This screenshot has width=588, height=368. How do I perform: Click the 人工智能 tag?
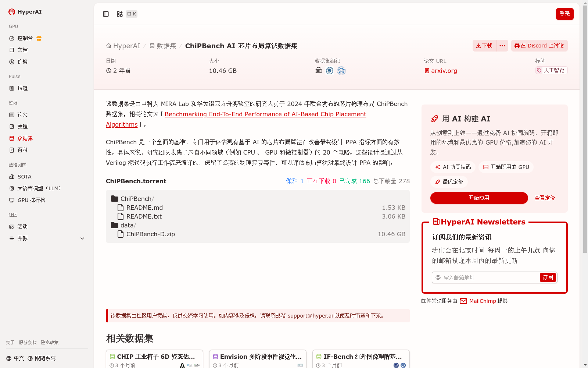point(551,70)
